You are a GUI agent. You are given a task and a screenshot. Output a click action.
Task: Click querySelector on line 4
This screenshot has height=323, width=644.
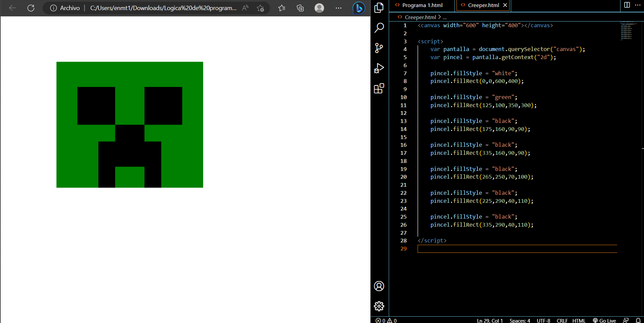tap(529, 49)
